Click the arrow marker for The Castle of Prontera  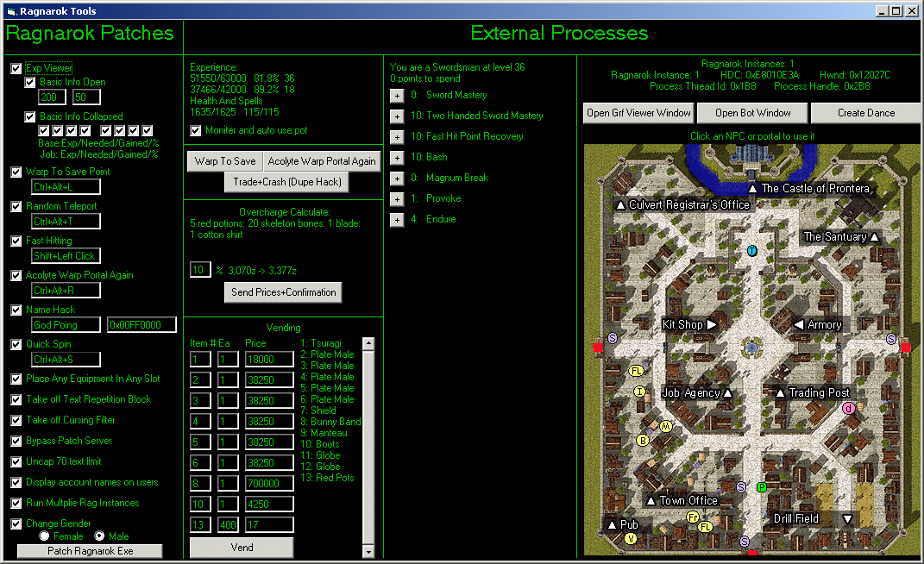coord(752,189)
